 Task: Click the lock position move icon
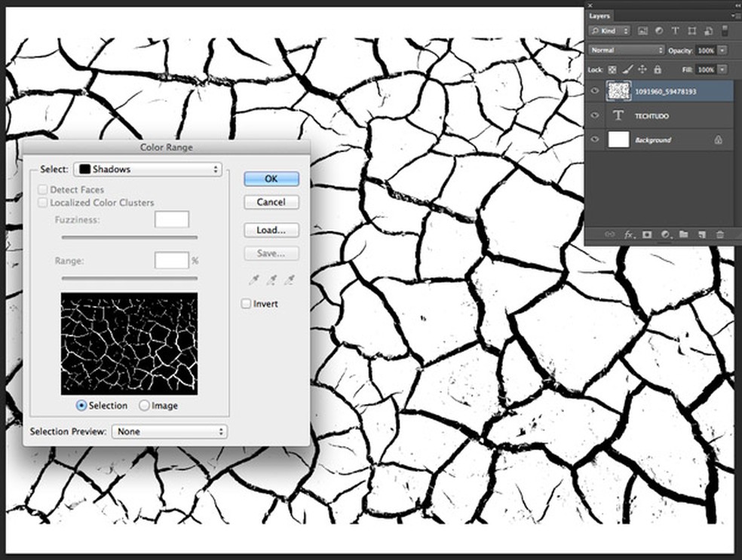pos(642,69)
